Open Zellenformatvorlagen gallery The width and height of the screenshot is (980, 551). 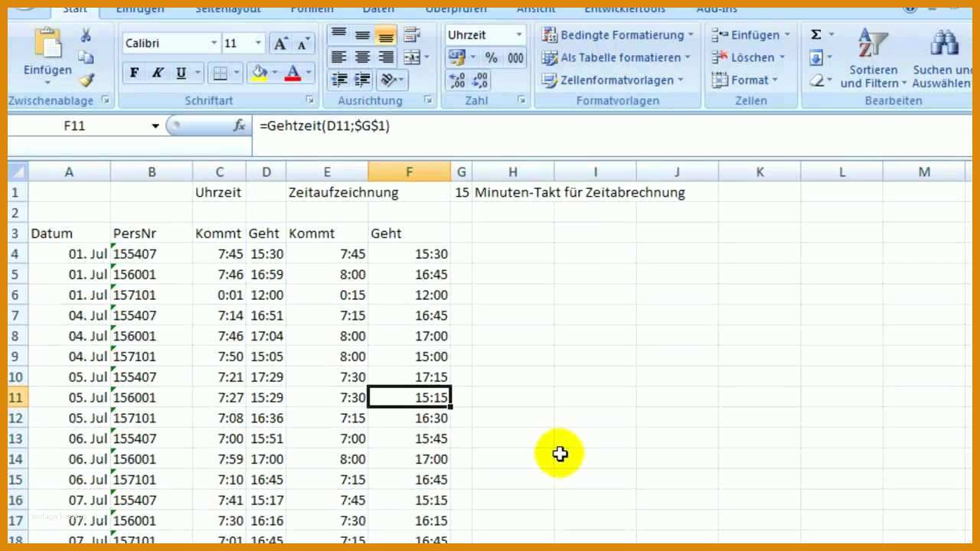[x=612, y=80]
